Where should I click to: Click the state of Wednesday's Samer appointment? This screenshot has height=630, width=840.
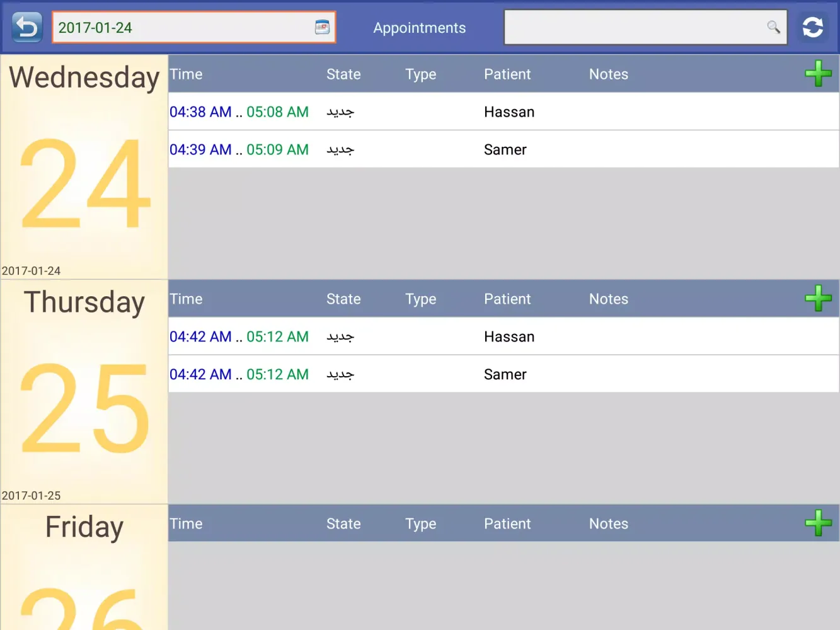pos(340,150)
